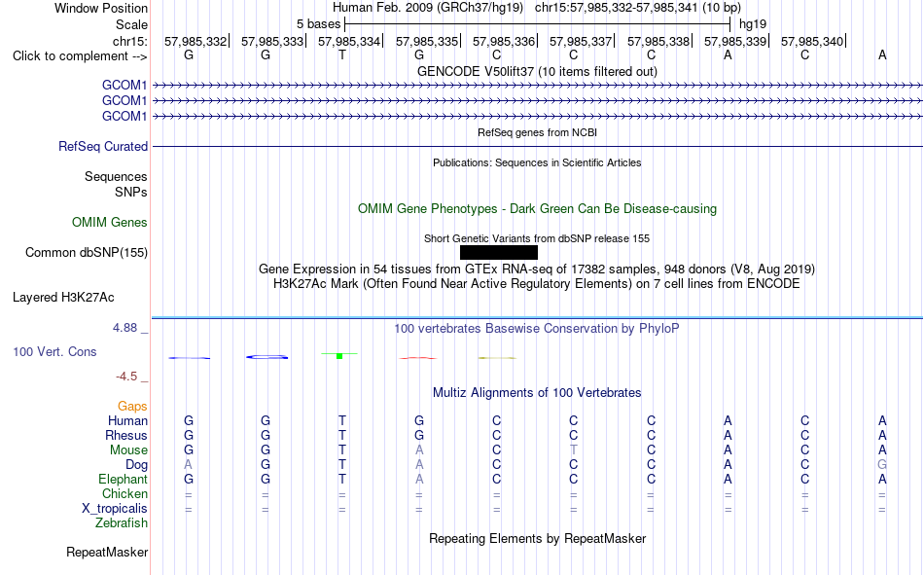This screenshot has height=575, width=924.
Task: Click the olive-colored PhyloP conservation mark
Action: pyautogui.click(x=497, y=358)
